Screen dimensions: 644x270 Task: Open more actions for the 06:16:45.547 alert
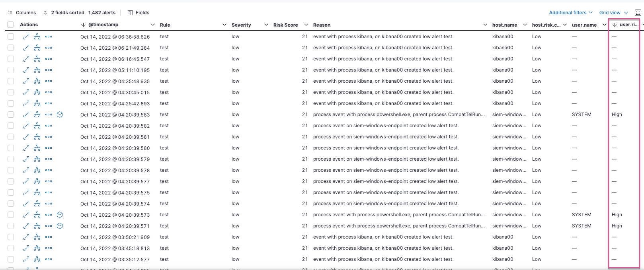click(x=49, y=59)
